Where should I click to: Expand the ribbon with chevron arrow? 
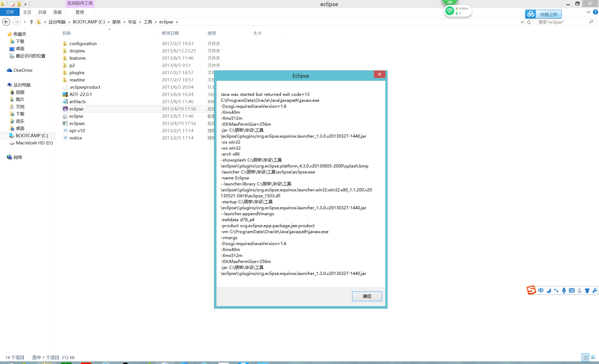pos(588,12)
